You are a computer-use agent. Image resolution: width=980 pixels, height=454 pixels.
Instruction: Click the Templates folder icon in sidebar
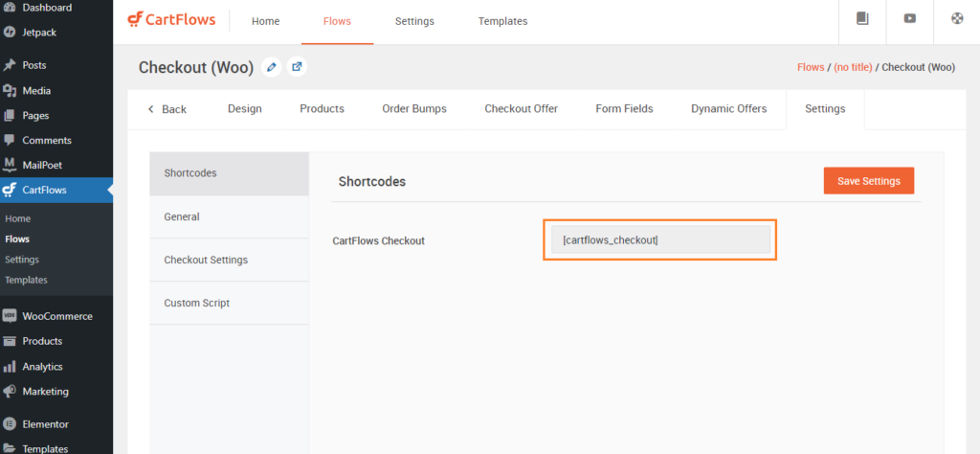(x=10, y=448)
